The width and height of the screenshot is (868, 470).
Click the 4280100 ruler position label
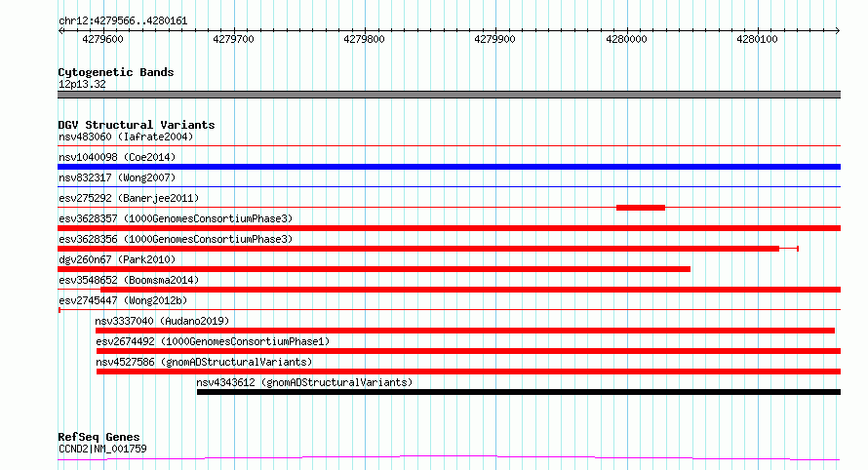point(757,39)
